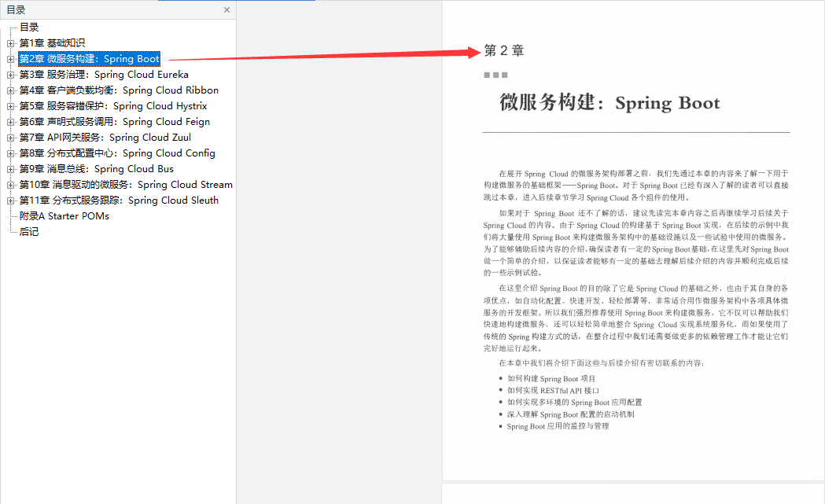Expand the 第9章 消息总线 node
Viewport: 825px width, 504px height.
pos(10,169)
